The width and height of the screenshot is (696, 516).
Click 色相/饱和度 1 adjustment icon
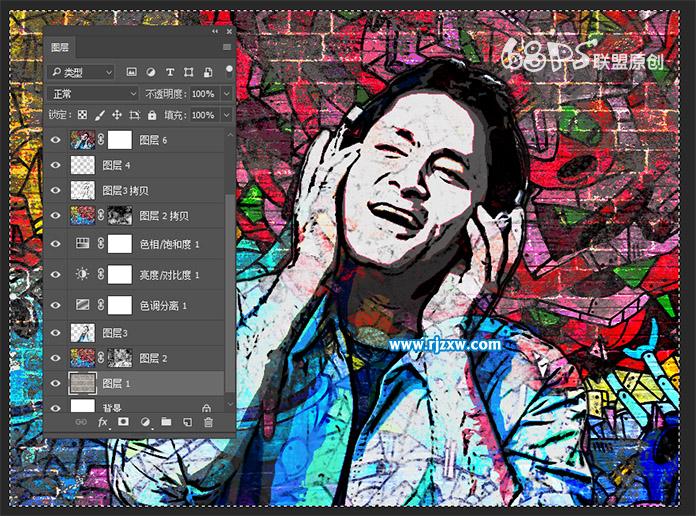tap(83, 243)
